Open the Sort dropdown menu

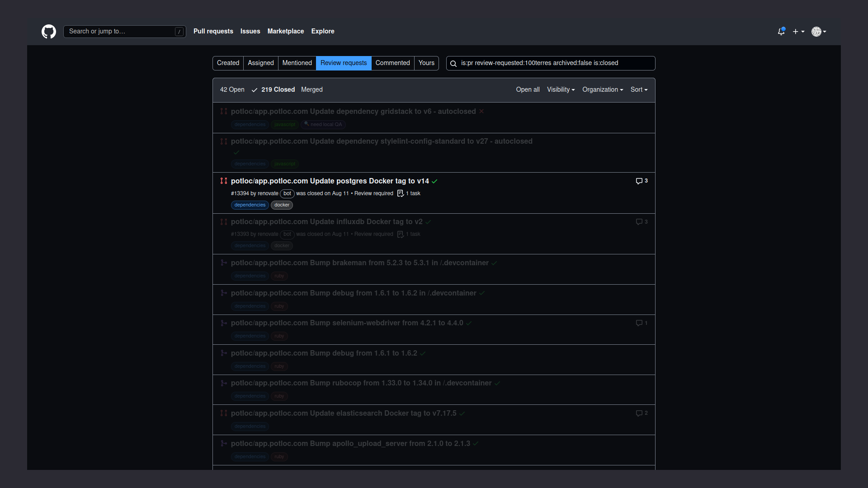click(638, 89)
